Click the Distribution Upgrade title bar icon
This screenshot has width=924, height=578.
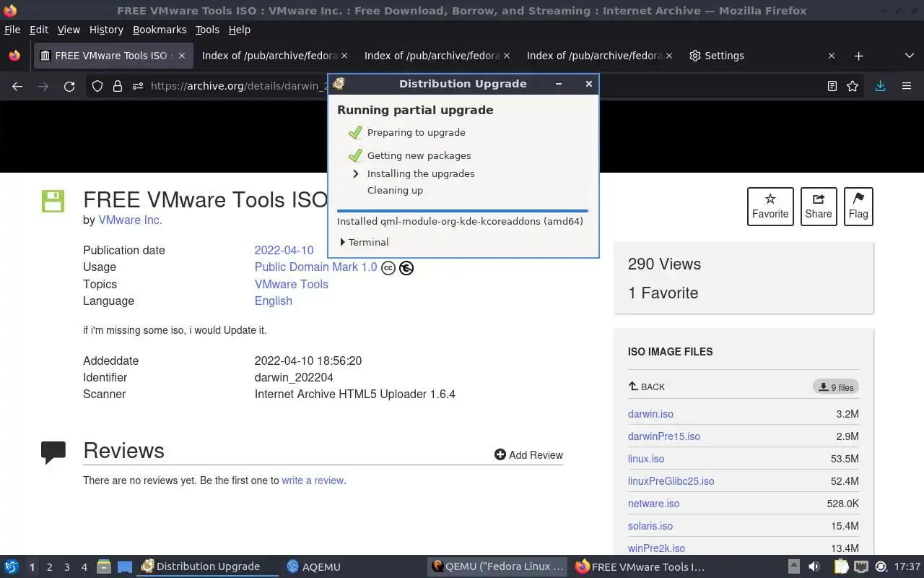(x=339, y=84)
